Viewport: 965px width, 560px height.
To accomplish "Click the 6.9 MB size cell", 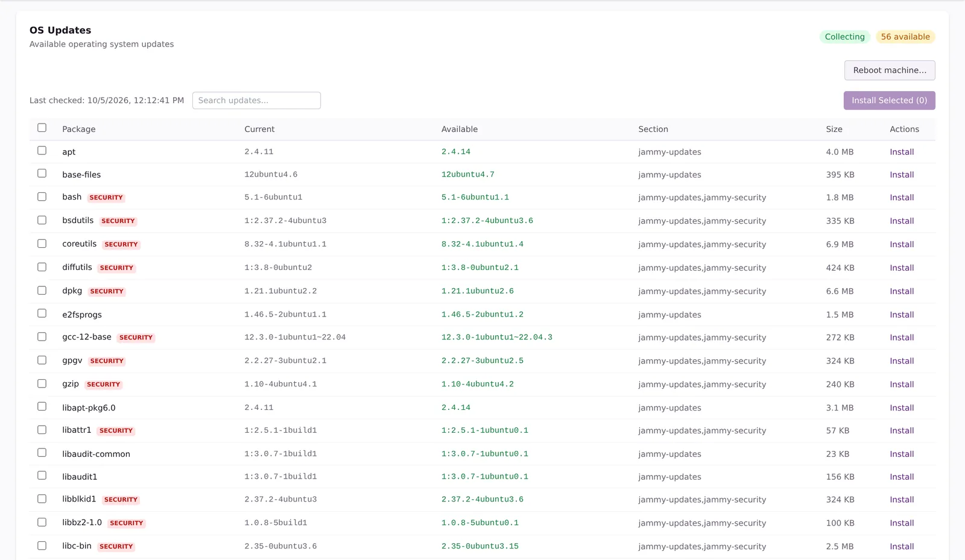I will [840, 245].
